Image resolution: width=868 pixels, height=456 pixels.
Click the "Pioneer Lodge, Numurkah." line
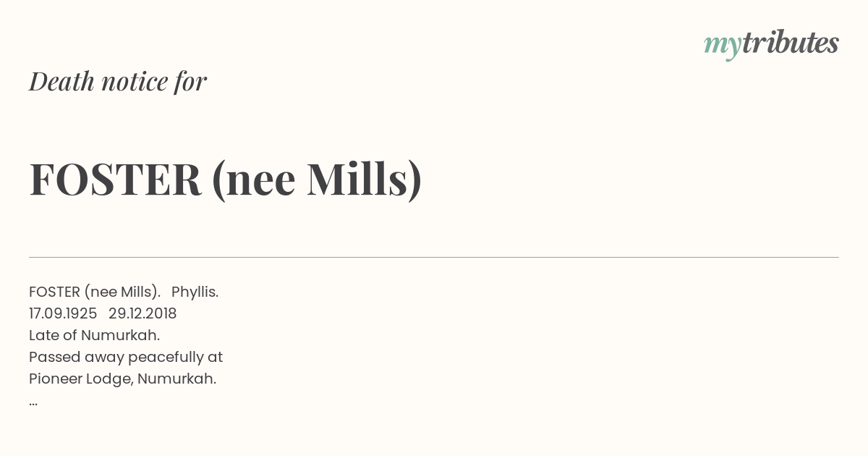pos(122,379)
